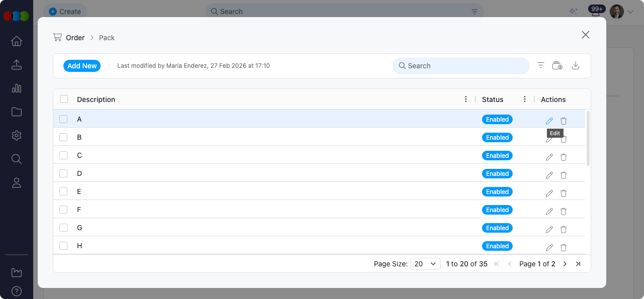The width and height of the screenshot is (644, 299).
Task: Tick the checkbox for row B
Action: point(63,137)
